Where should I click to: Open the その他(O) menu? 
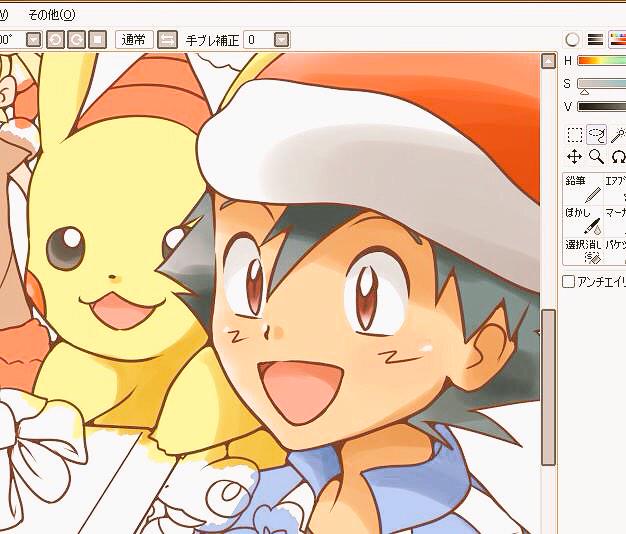(52, 15)
